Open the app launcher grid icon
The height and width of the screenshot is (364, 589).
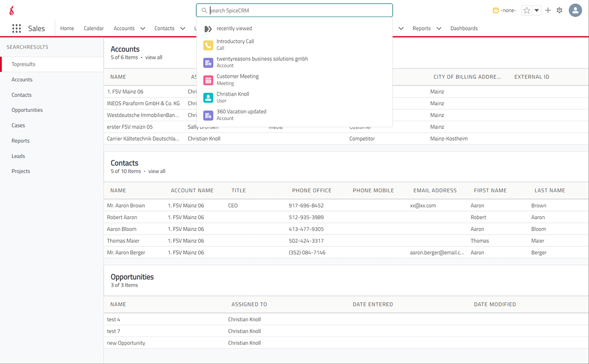17,28
